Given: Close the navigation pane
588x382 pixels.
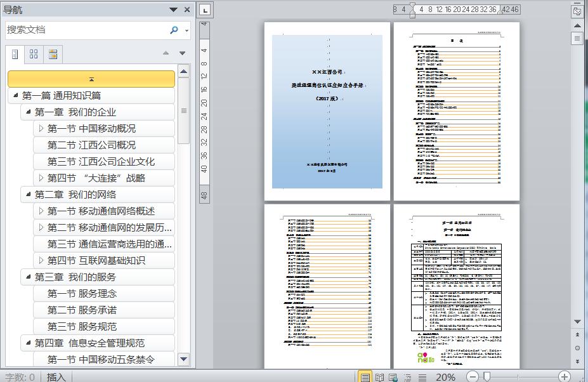Looking at the screenshot, I should pyautogui.click(x=186, y=10).
